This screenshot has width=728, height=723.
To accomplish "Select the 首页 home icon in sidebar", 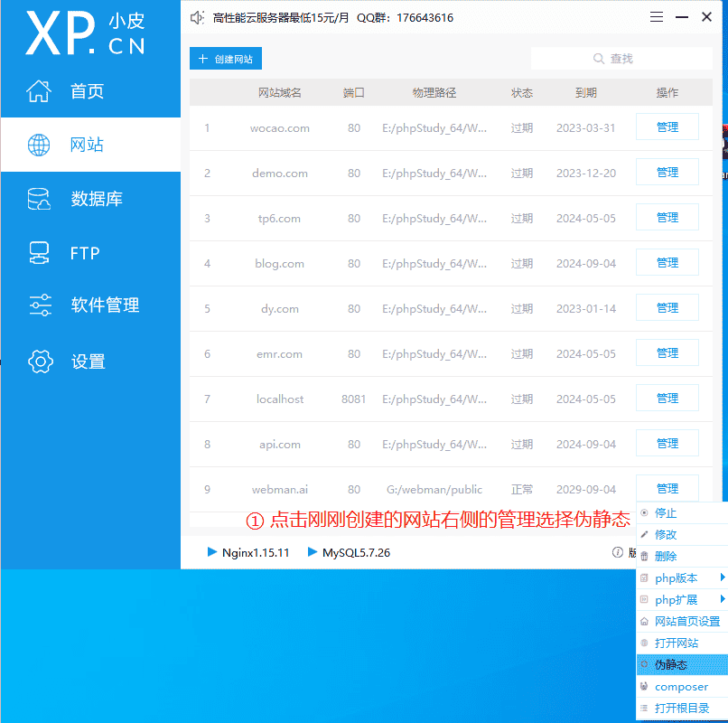I will 40,90.
